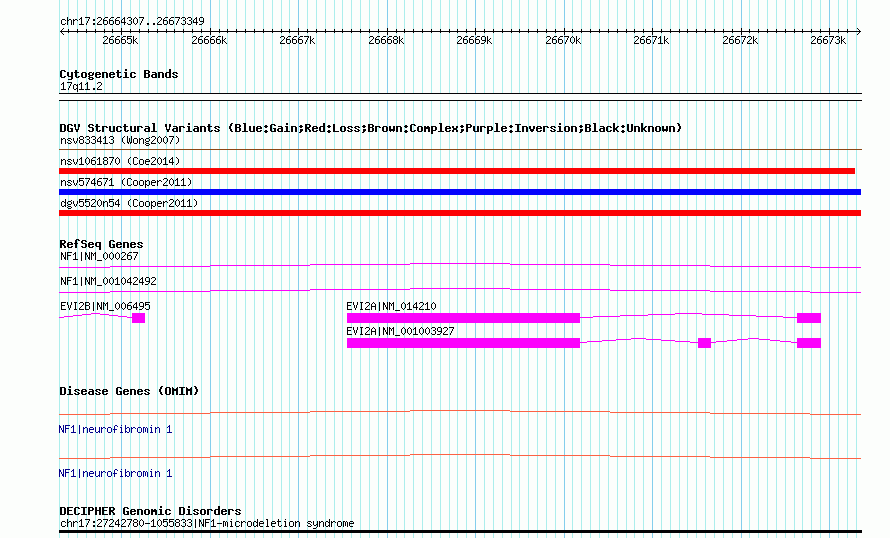Click the NF1 NM_000267 intron line
Screen dimensions: 890x538
[x=460, y=265]
